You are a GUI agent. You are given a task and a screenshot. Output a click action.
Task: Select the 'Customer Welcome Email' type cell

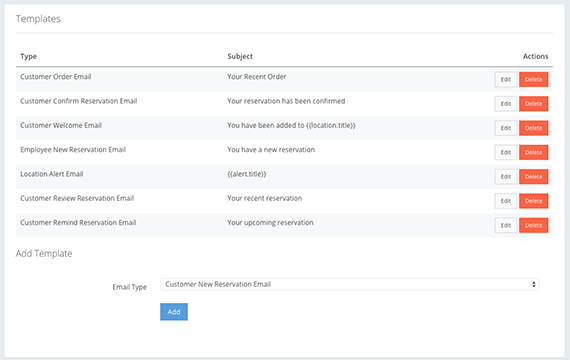pos(61,125)
